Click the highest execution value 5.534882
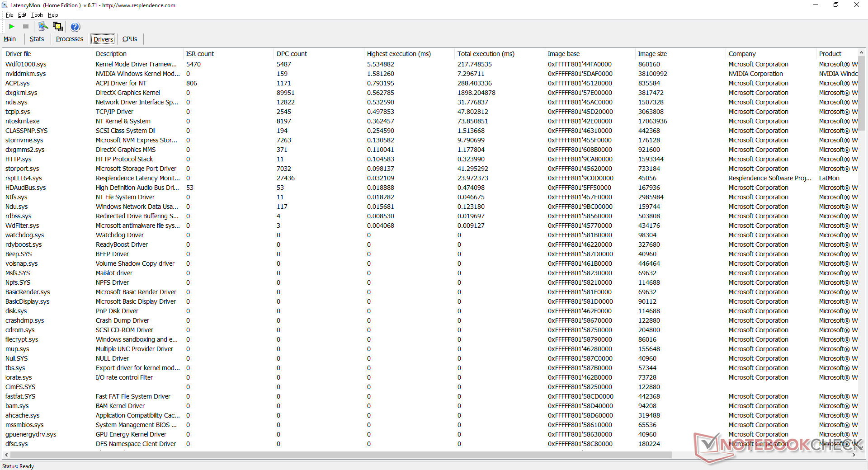 pyautogui.click(x=380, y=64)
